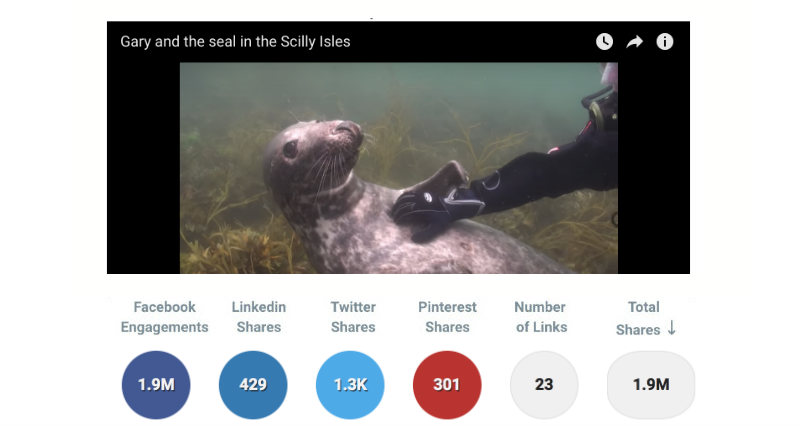
Task: Open the video info icon
Action: coord(664,42)
